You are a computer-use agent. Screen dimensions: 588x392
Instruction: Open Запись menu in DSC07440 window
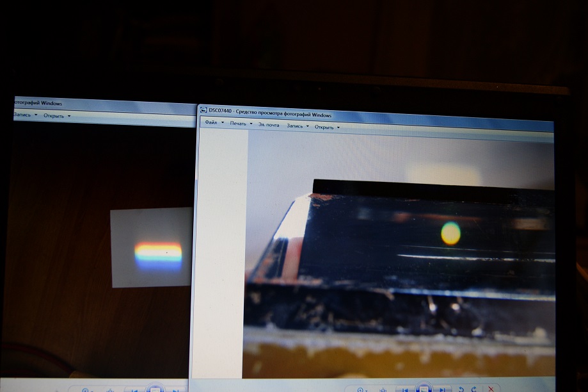[294, 126]
